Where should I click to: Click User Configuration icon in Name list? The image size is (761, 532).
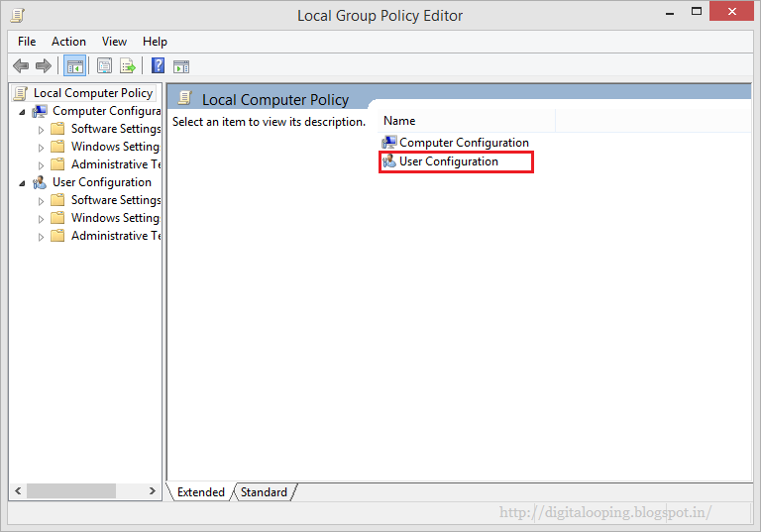click(x=389, y=161)
